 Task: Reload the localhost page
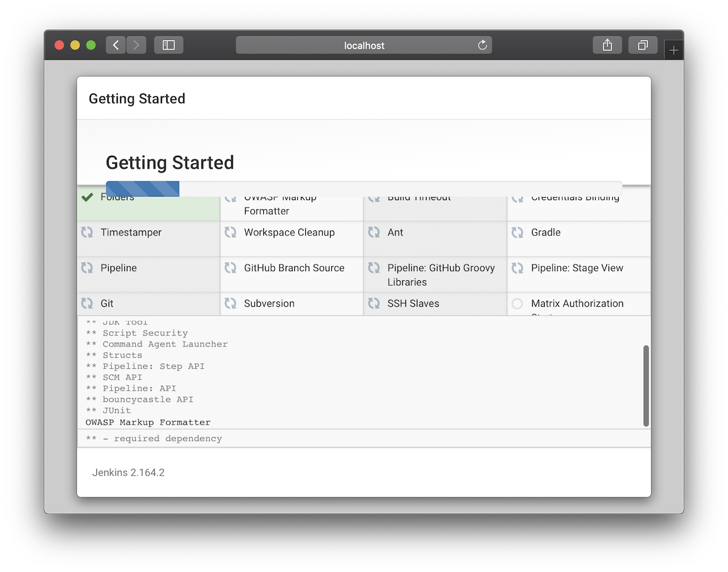[482, 45]
